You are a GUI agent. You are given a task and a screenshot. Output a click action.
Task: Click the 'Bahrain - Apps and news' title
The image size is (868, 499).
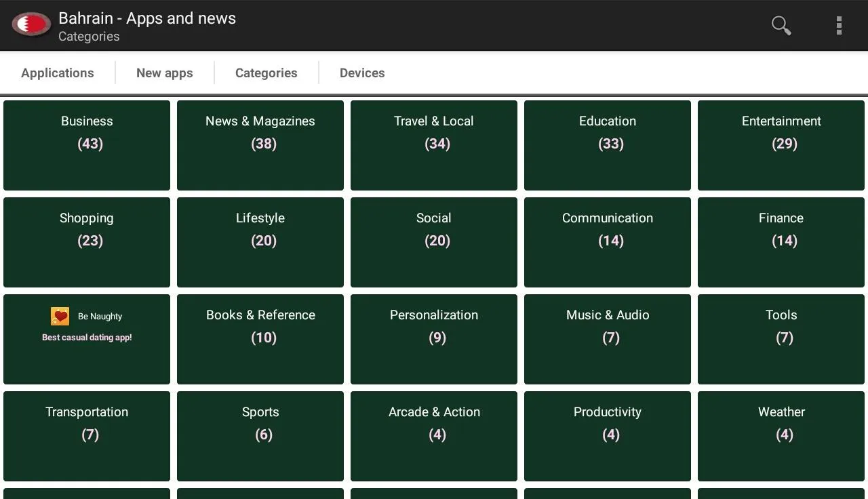tap(147, 18)
